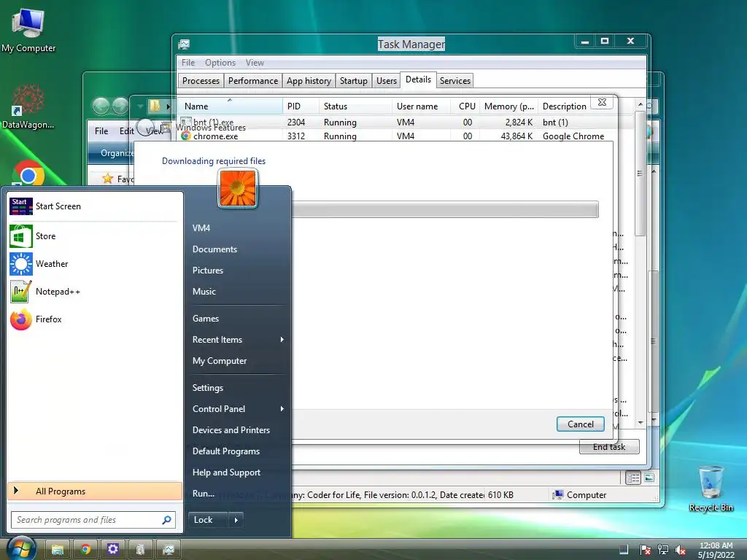Open the Start Screen entry in Start menu
Image resolution: width=747 pixels, height=560 pixels.
(x=94, y=206)
